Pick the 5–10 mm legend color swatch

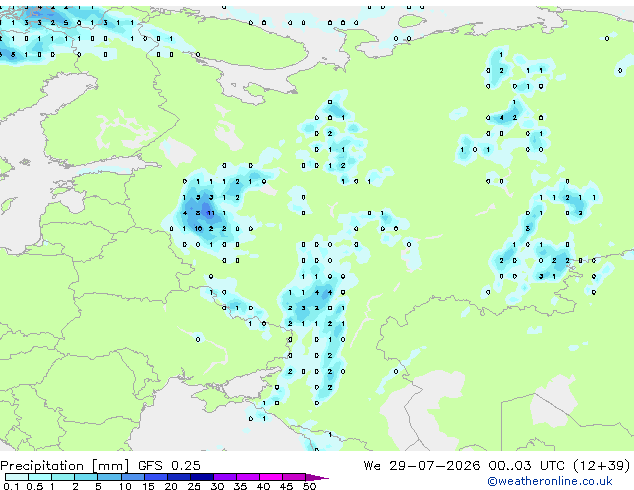[109, 477]
